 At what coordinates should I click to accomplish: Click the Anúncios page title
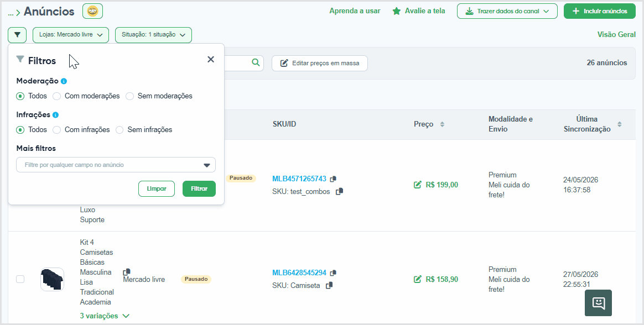click(49, 12)
